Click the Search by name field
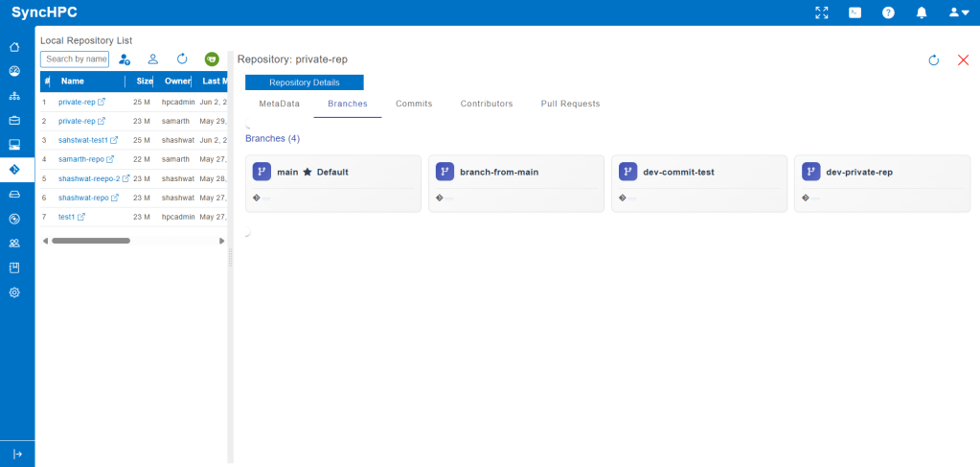Screen dimensions: 980x467 pos(76,59)
